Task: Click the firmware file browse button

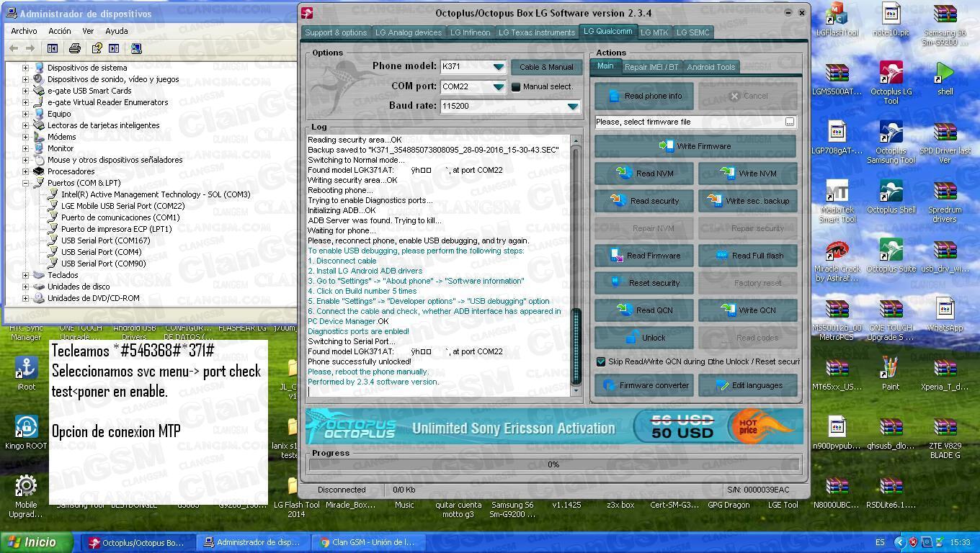Action: tap(790, 122)
